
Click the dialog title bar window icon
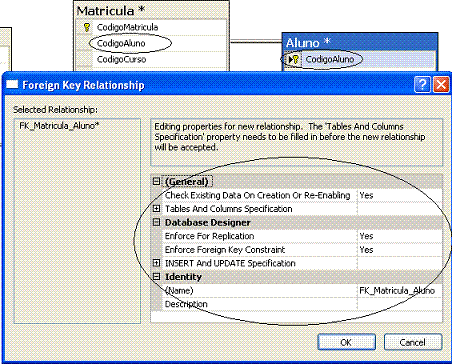[12, 85]
